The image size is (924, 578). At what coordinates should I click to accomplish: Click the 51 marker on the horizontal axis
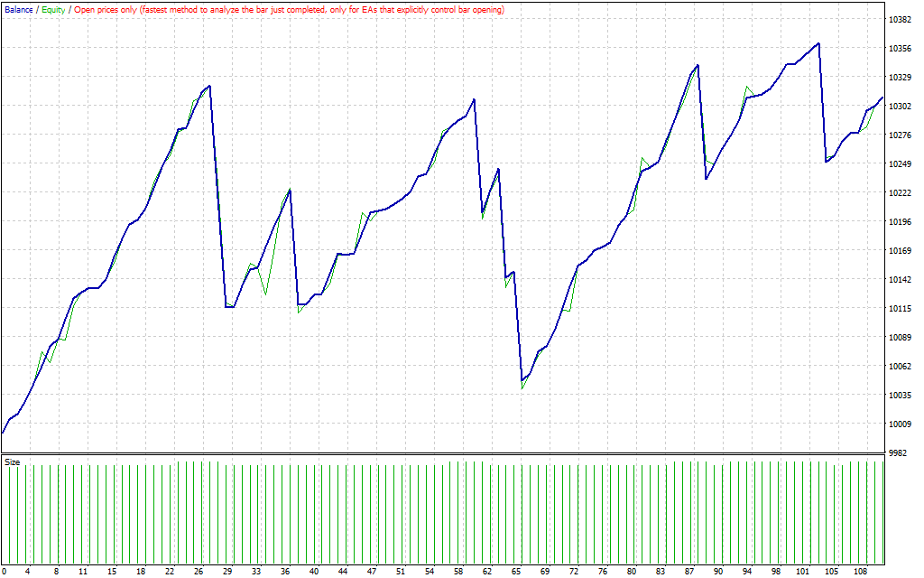click(x=401, y=572)
